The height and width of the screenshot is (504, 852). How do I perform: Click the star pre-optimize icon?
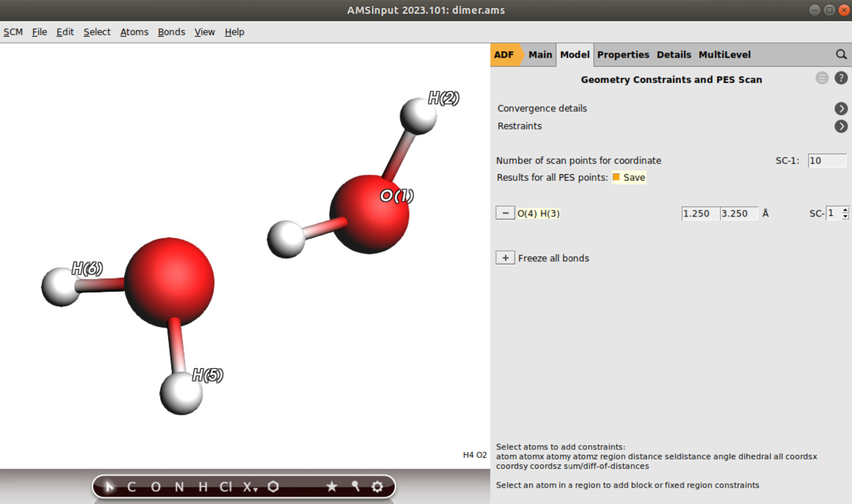[332, 486]
